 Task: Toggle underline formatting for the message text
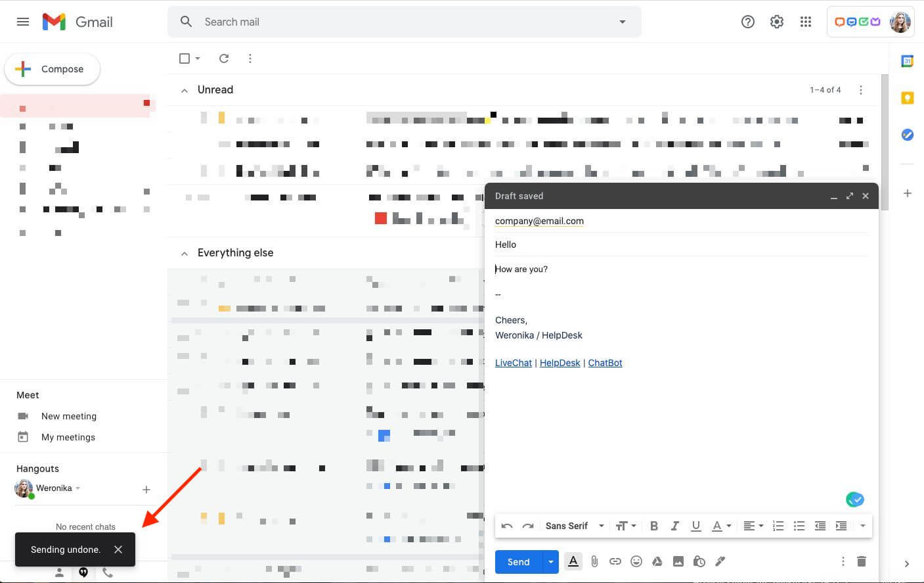[695, 525]
